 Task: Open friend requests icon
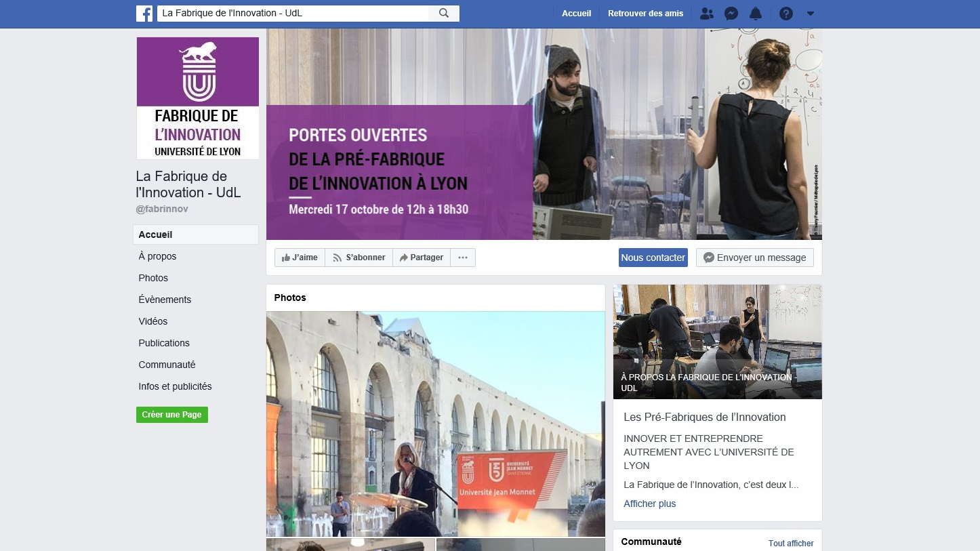[707, 13]
